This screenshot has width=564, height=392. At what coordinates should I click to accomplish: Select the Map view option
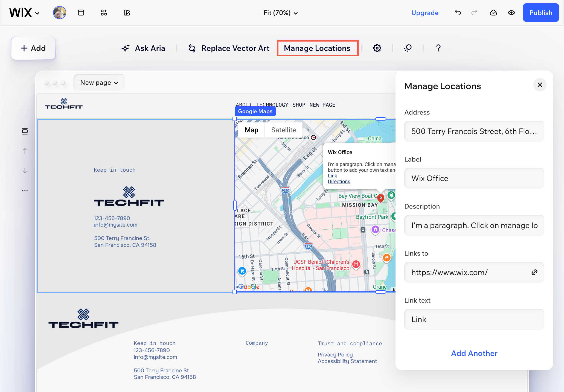(251, 130)
